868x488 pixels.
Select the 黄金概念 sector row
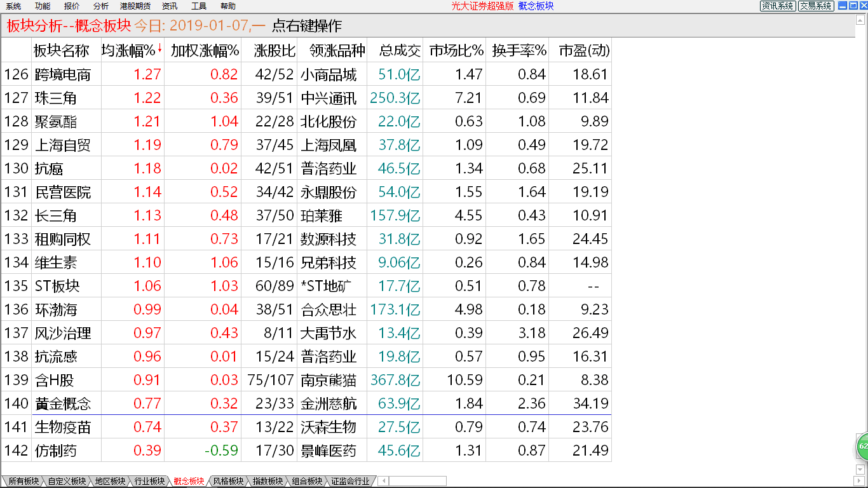[x=306, y=403]
